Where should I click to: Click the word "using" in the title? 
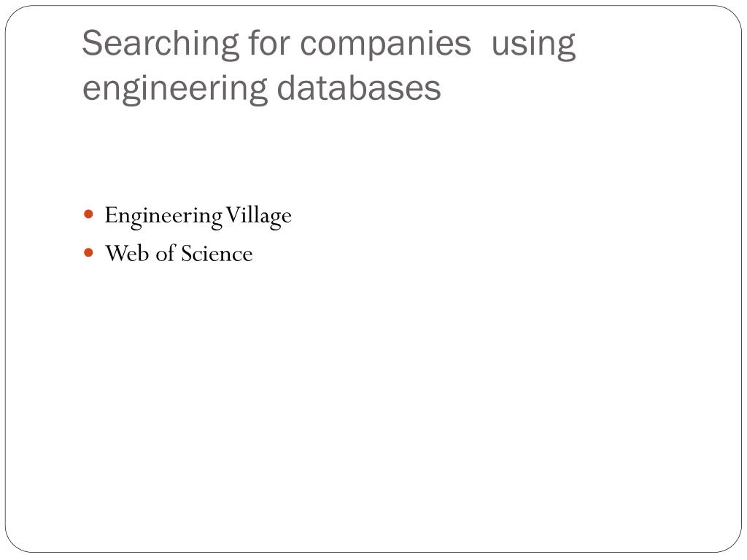point(533,44)
